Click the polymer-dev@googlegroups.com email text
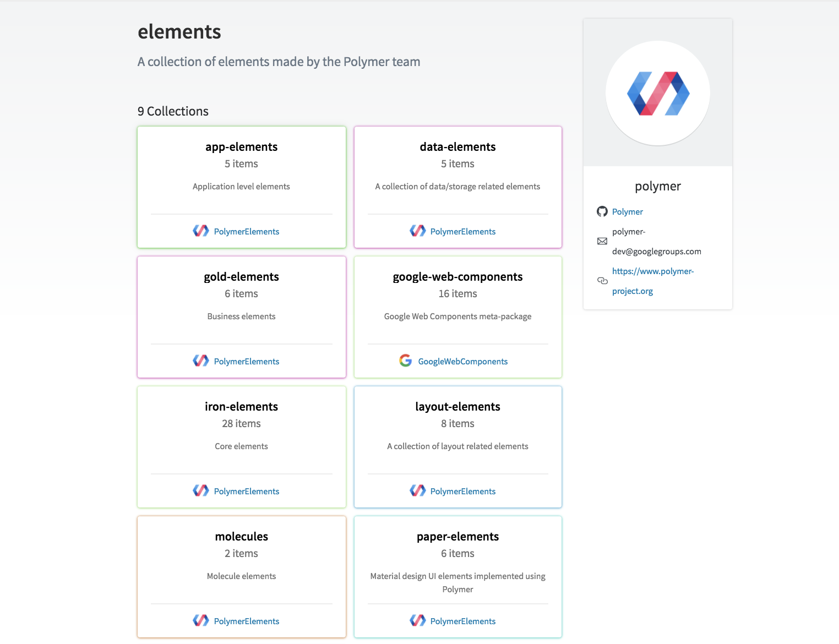Image resolution: width=839 pixels, height=644 pixels. point(657,242)
